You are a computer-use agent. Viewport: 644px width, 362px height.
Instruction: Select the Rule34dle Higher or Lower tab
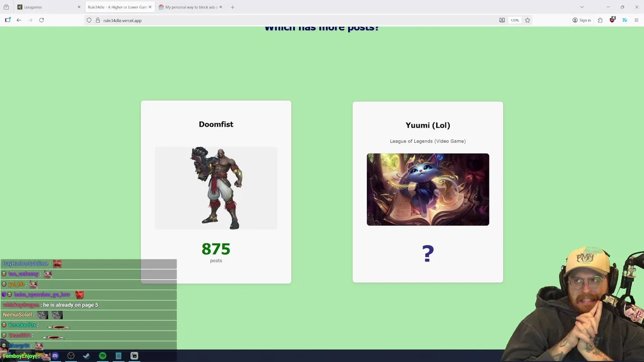(120, 7)
